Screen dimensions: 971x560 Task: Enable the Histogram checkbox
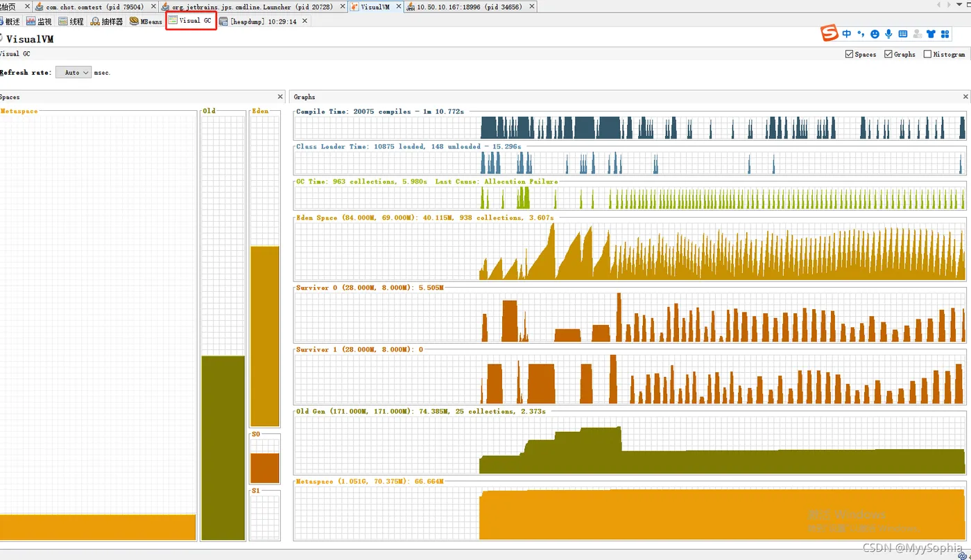pos(927,54)
